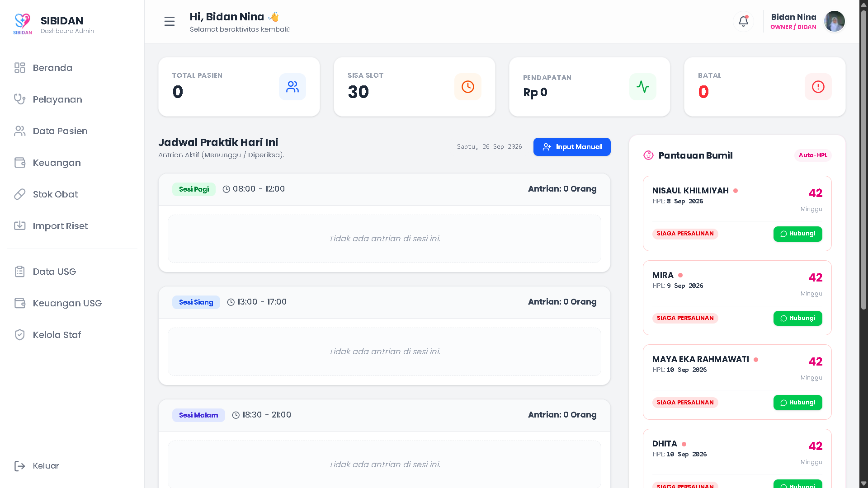This screenshot has width=868, height=488.
Task: Click the Beranda dashboard grid icon
Action: tap(19, 68)
